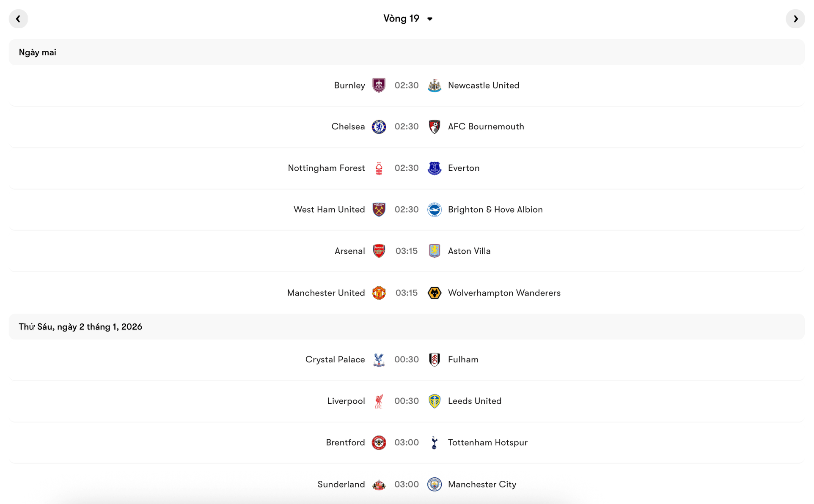Open the Sunderland vs Manchester City match
The width and height of the screenshot is (814, 504).
tap(406, 485)
